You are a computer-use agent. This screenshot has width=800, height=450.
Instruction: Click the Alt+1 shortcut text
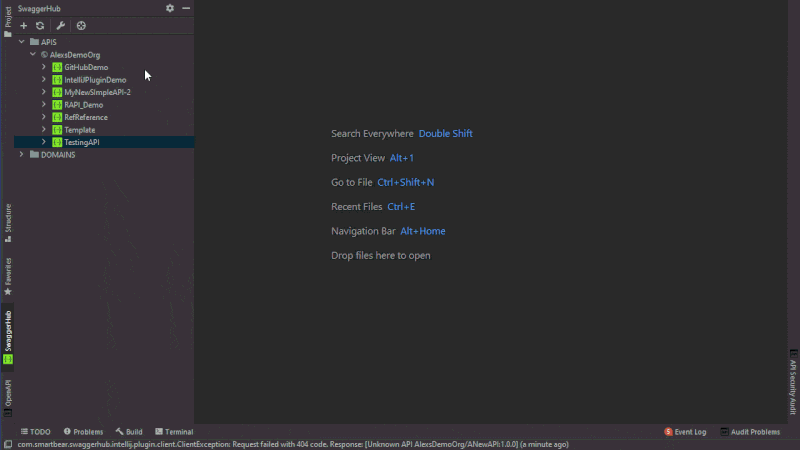pyautogui.click(x=402, y=158)
